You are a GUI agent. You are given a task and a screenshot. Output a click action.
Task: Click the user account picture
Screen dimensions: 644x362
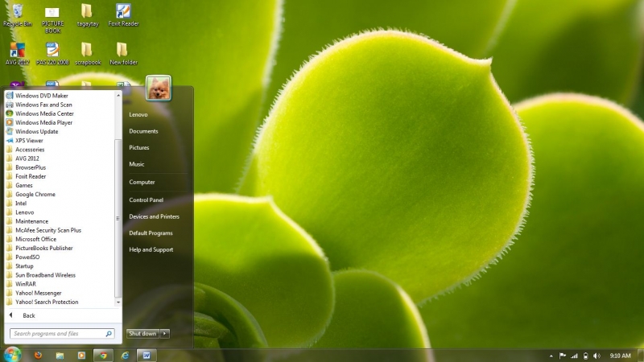click(158, 88)
